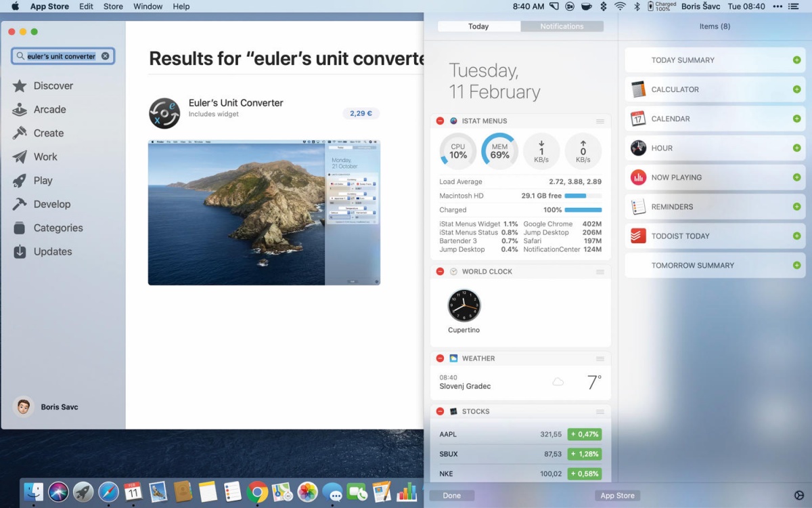Open the Play section in the sidebar
Viewport: 812px width, 508px height.
(x=32, y=181)
